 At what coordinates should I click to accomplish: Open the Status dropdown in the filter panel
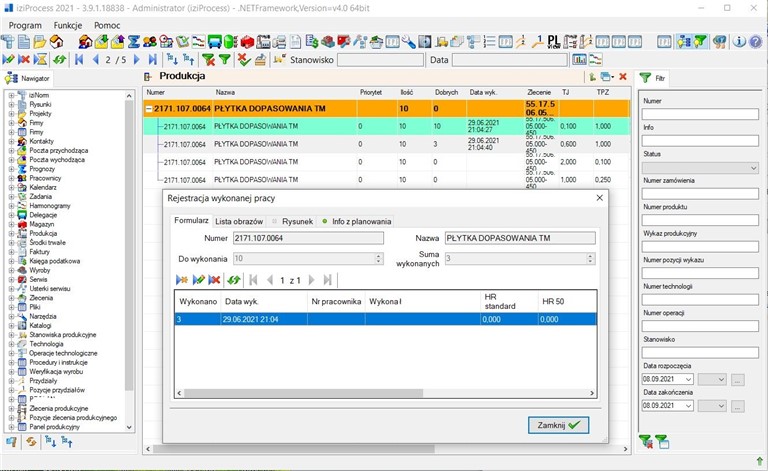753,167
